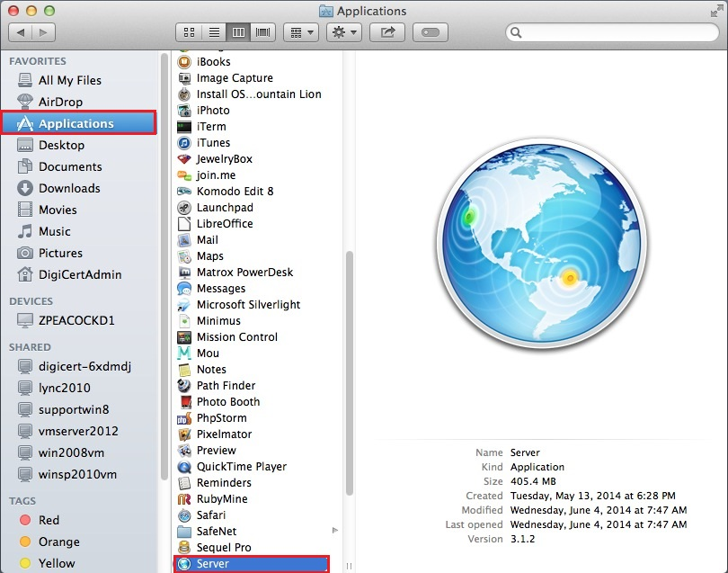This screenshot has width=728, height=573.
Task: Click the Messages speech bubble icon
Action: click(x=184, y=289)
